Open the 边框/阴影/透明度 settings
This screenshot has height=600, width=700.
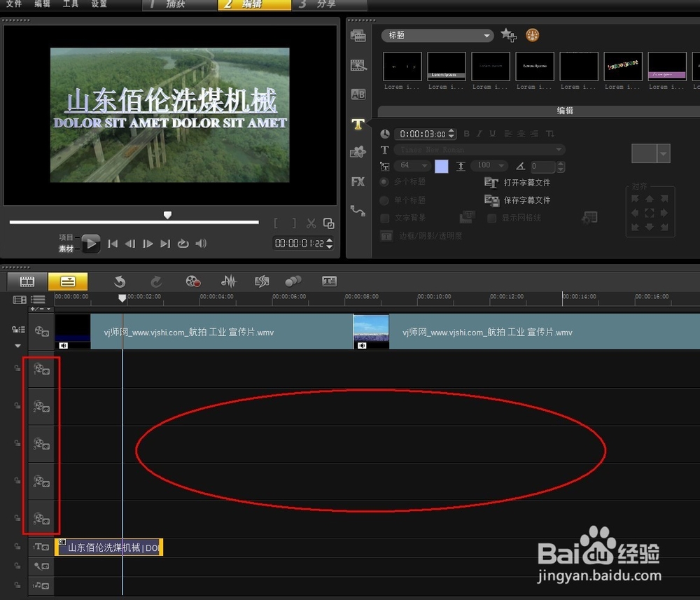(x=421, y=236)
